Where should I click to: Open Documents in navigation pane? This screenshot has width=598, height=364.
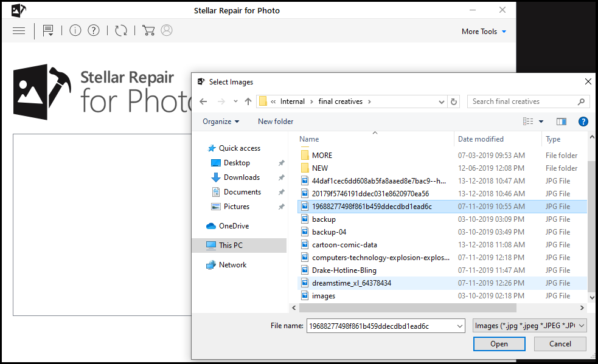click(x=242, y=192)
